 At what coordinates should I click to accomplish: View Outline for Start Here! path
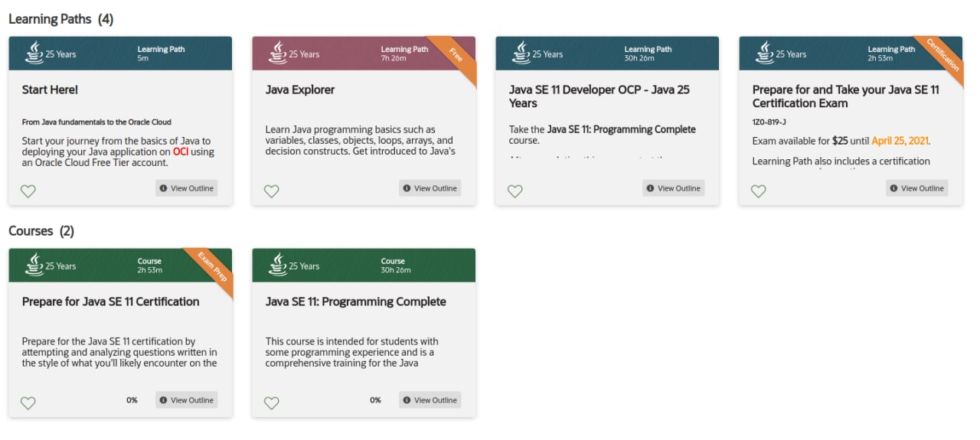pos(187,188)
